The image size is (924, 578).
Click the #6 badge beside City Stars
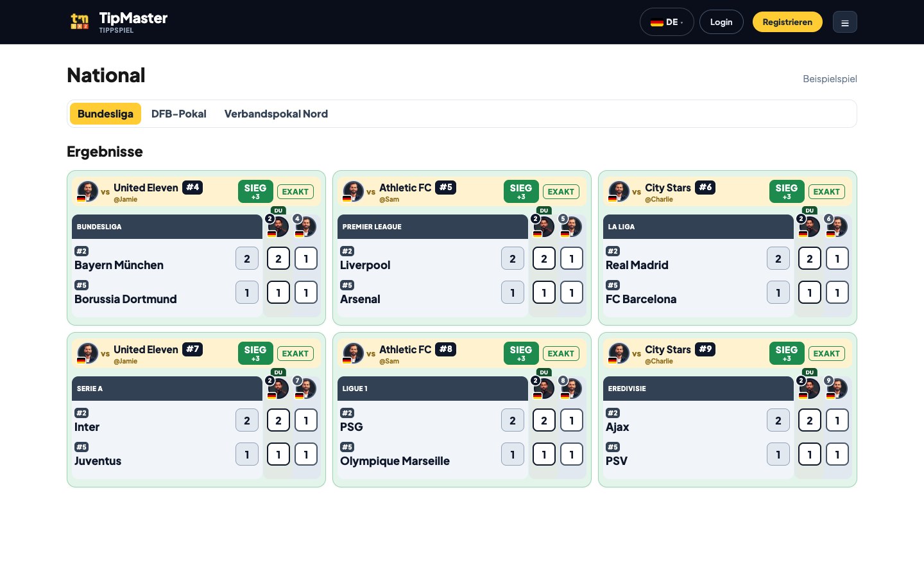705,188
